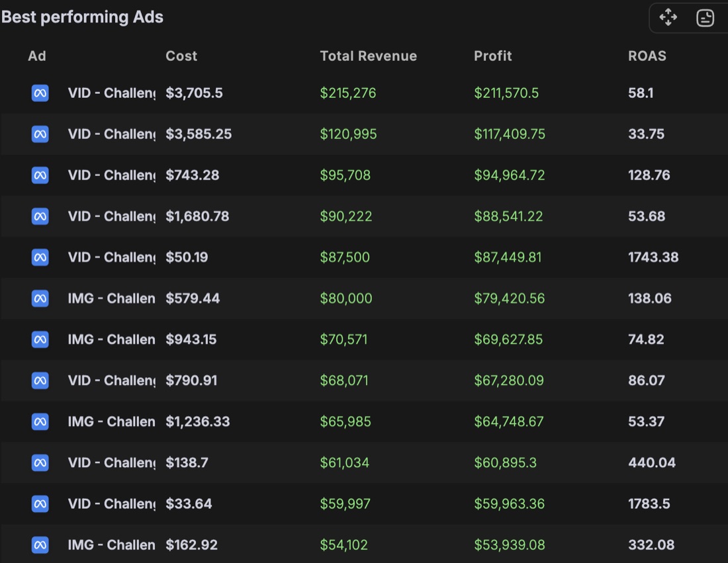Click profit value $117,409.75
Viewport: 728px width, 563px height.
(x=510, y=134)
